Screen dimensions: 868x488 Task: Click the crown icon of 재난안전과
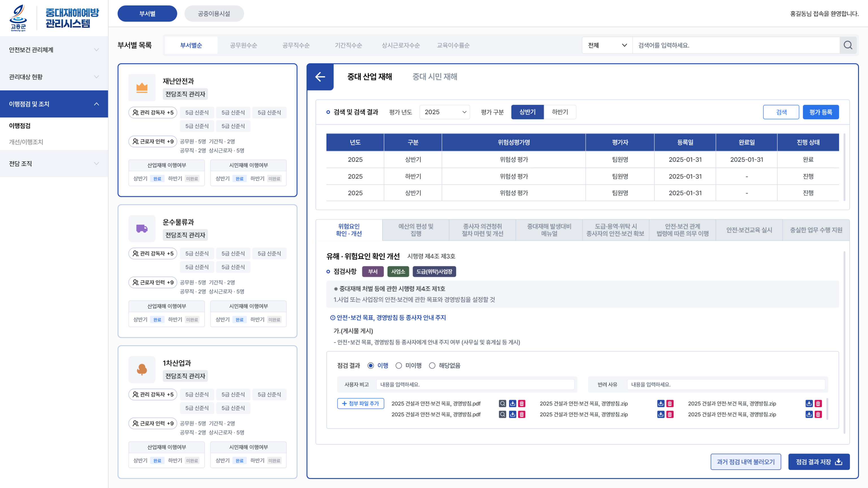tap(142, 88)
